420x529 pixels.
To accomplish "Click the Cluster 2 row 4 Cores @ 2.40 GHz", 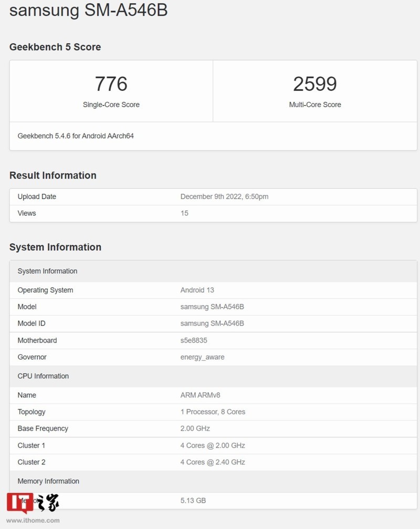I will pyautogui.click(x=213, y=462).
